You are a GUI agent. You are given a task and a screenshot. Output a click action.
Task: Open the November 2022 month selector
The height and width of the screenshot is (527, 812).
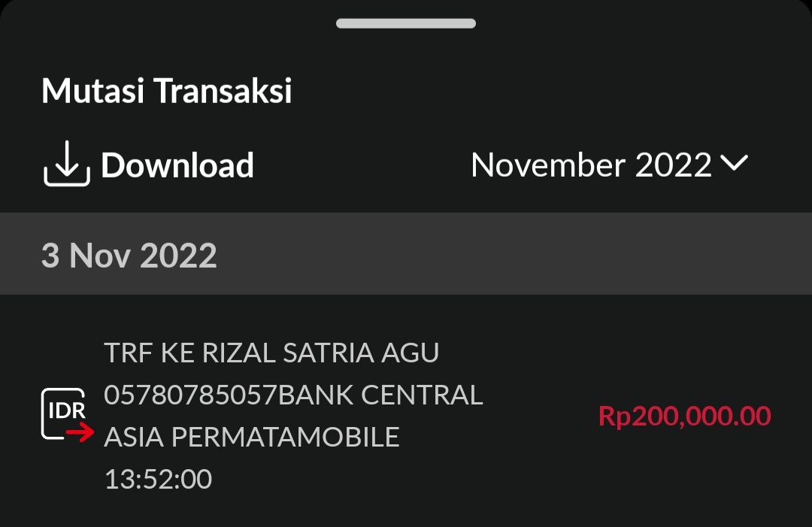(591, 165)
